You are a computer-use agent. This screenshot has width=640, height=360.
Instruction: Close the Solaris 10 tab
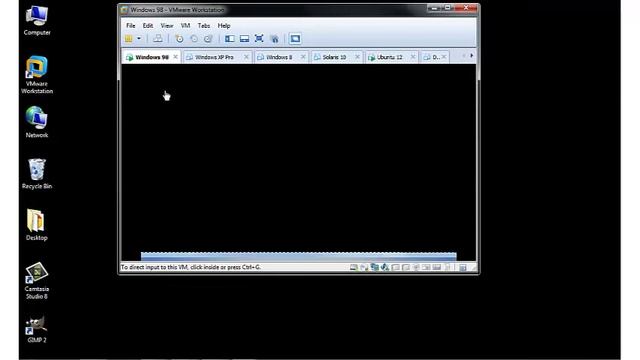pyautogui.click(x=357, y=57)
